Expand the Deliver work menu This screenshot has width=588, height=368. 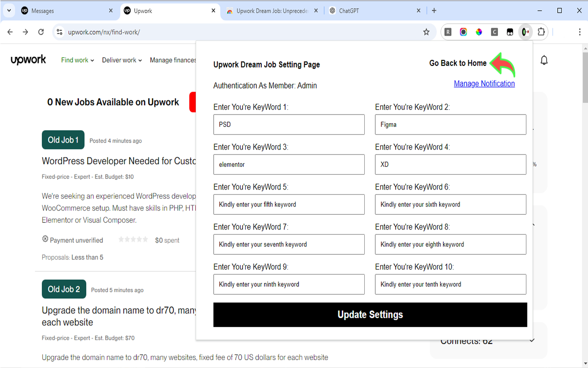pyautogui.click(x=122, y=60)
